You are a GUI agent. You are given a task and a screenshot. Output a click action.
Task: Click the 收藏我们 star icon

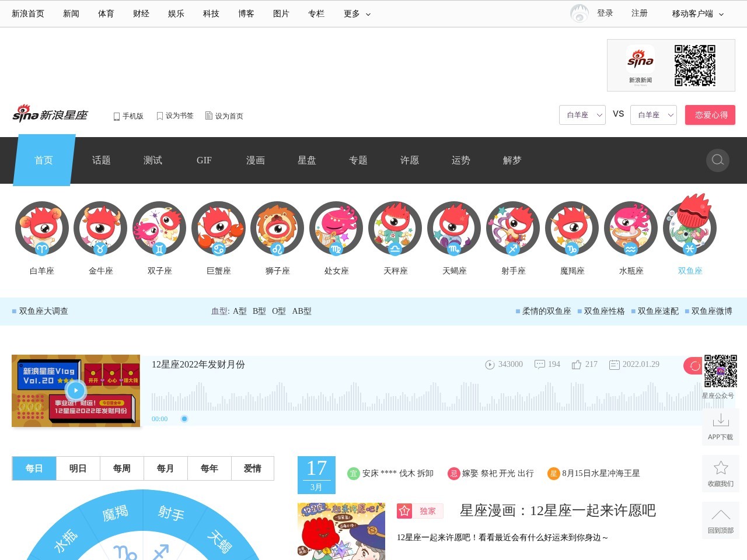(x=720, y=467)
